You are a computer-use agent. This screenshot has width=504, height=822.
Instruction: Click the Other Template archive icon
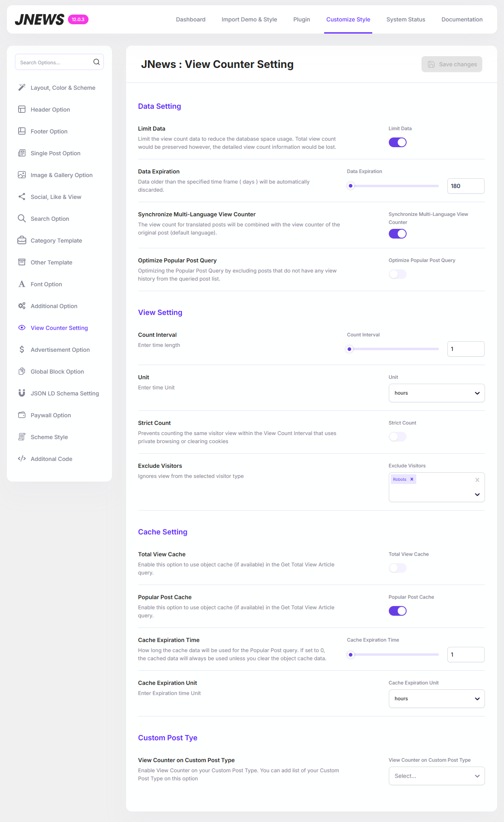[x=22, y=262]
